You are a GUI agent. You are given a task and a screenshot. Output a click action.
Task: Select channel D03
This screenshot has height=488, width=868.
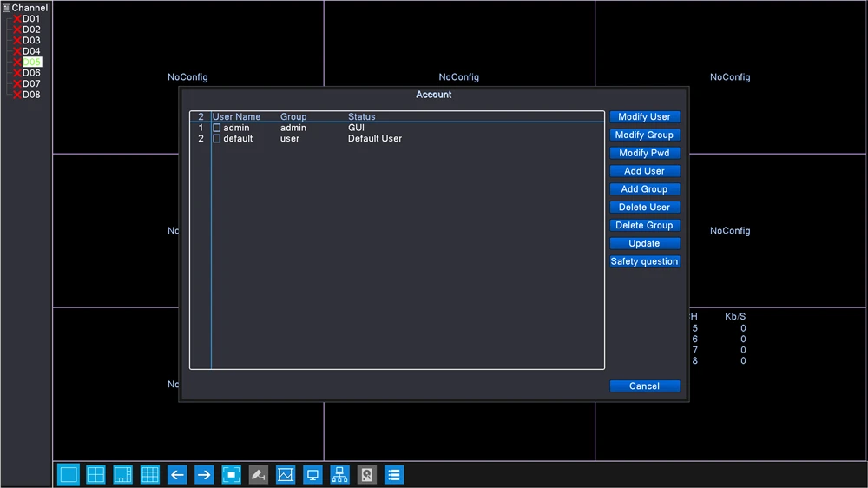(x=31, y=41)
